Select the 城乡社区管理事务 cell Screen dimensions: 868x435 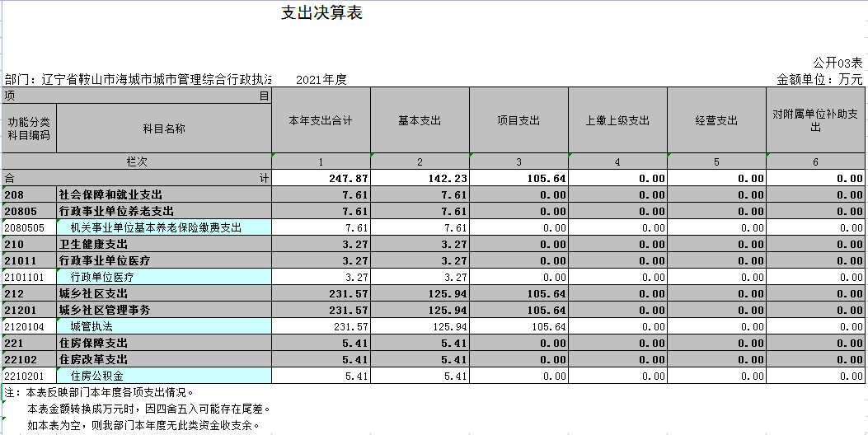coord(164,310)
